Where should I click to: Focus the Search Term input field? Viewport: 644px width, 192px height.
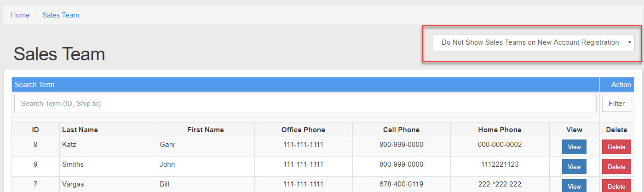pyautogui.click(x=305, y=104)
